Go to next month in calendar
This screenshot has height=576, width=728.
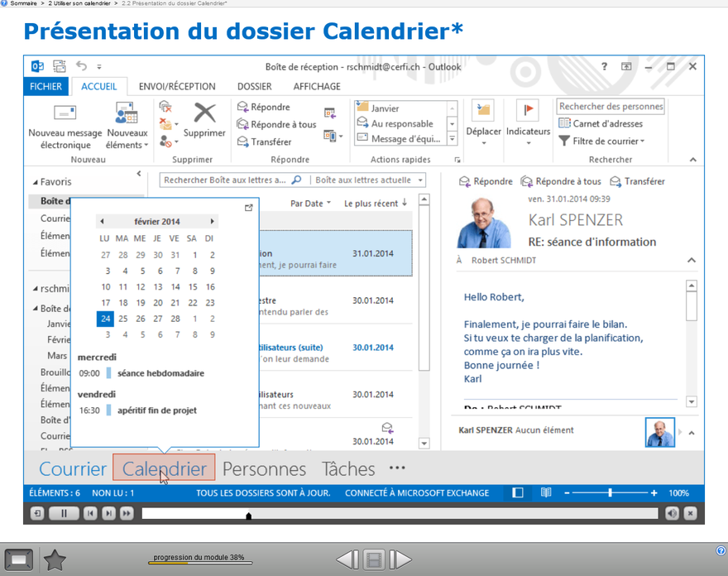[x=213, y=222]
